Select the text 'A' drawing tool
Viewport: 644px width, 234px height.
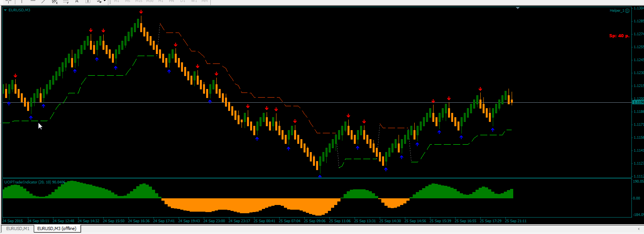pyautogui.click(x=77, y=2)
